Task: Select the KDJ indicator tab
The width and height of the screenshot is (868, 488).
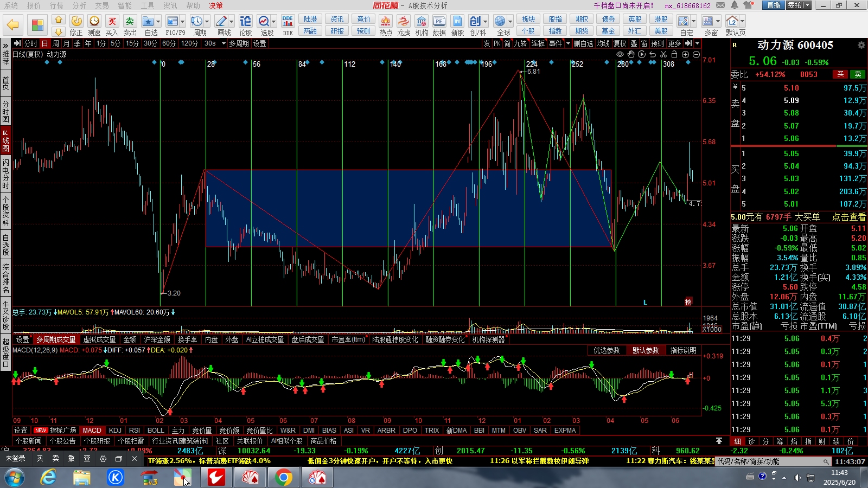Action: (115, 430)
